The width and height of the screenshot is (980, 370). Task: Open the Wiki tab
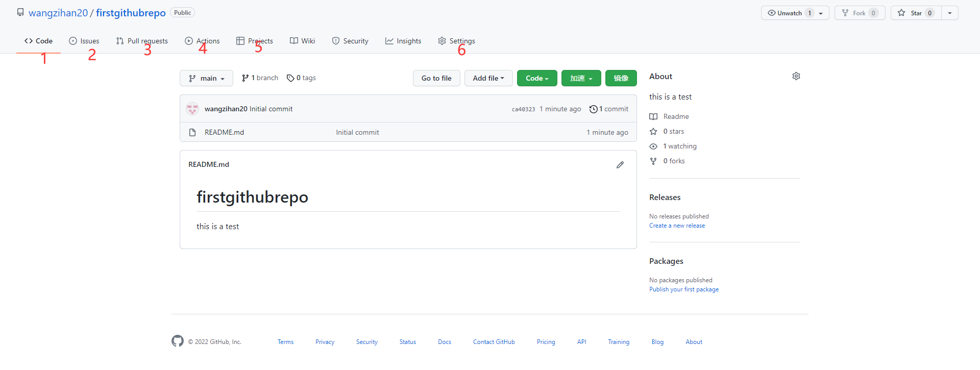pos(302,41)
